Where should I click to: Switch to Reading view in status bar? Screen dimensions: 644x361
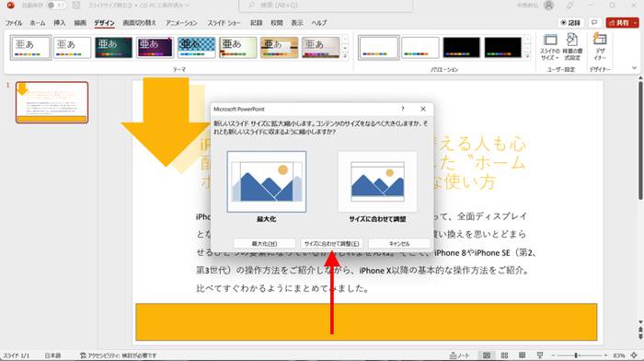tap(522, 355)
